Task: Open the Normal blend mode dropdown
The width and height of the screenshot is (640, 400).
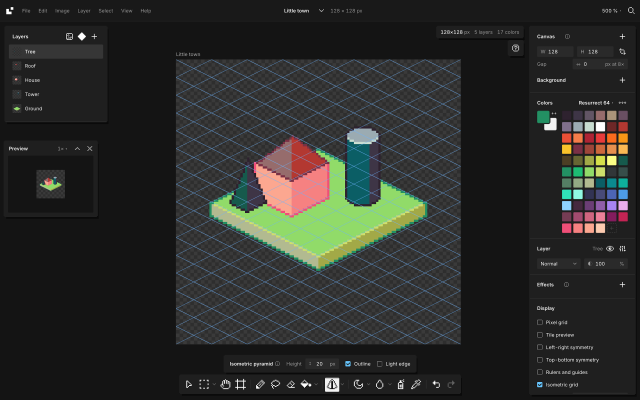Action: (558, 264)
